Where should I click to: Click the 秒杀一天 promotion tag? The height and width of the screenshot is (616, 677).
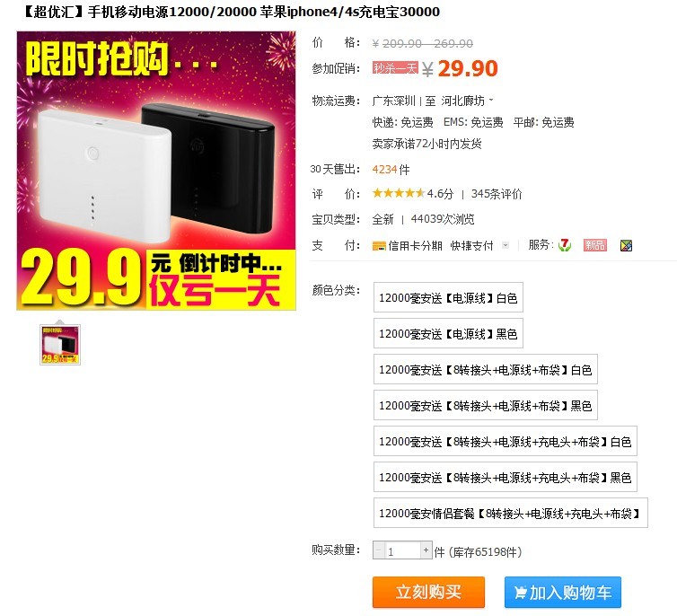[395, 67]
